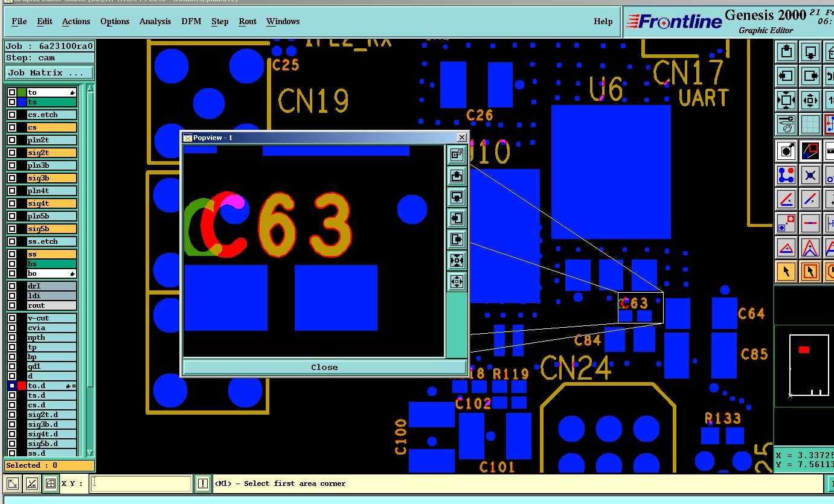834x504 pixels.
Task: Open the File menu
Action: tap(19, 21)
